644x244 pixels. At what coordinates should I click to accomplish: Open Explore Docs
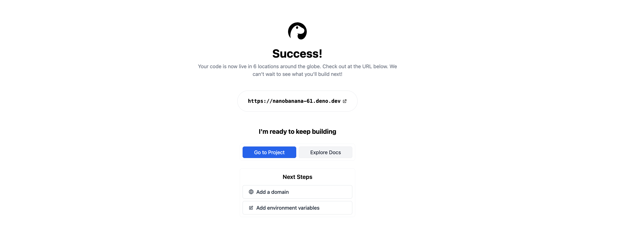tap(325, 152)
